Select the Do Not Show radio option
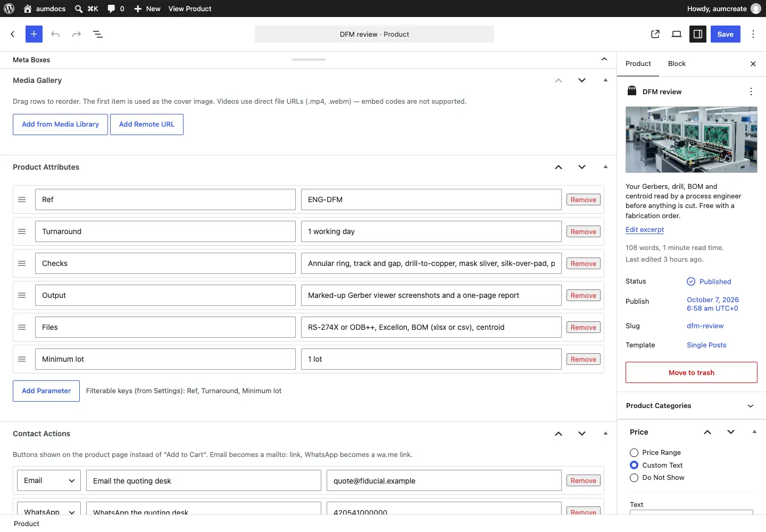Viewport: 766px width, 532px height. [x=634, y=478]
